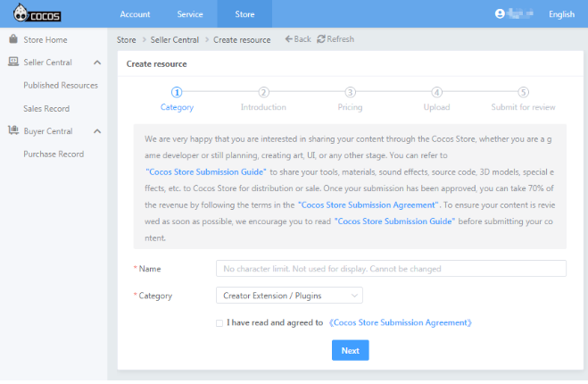Go to Store Home
Viewport: 588px width, 384px height.
point(46,40)
